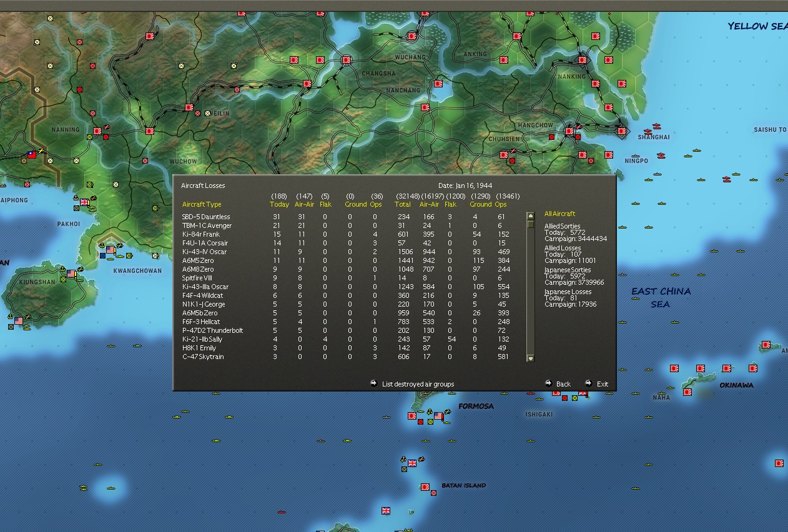
Task: Select the Japanese base icon at Chuhsien
Action: click(x=504, y=154)
